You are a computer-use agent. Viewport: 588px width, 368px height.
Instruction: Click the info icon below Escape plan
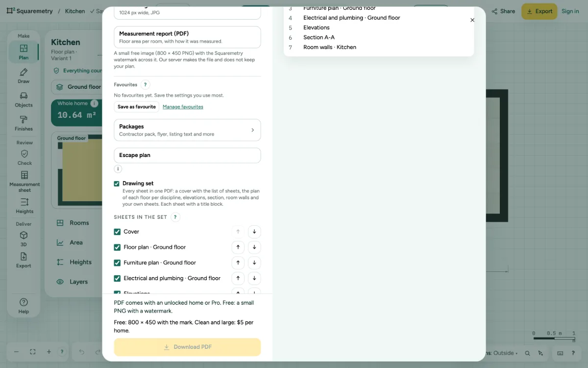coord(118,169)
